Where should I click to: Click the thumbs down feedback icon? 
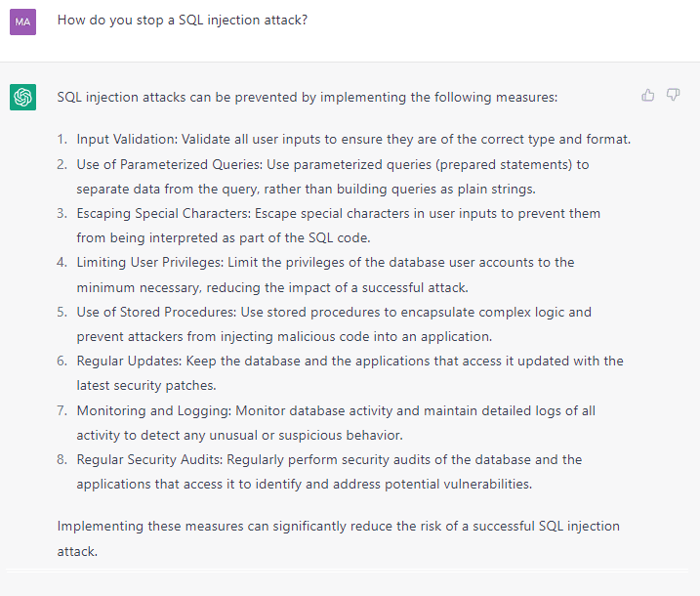coord(673,95)
